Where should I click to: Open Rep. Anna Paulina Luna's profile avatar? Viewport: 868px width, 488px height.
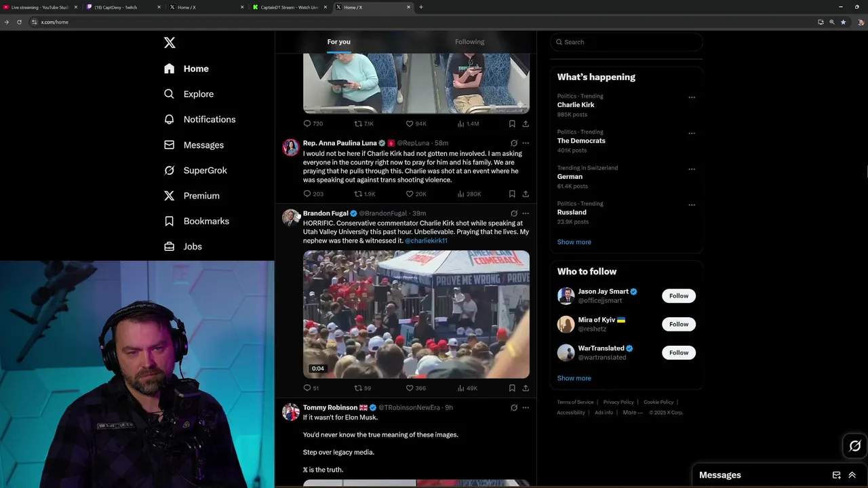point(291,148)
